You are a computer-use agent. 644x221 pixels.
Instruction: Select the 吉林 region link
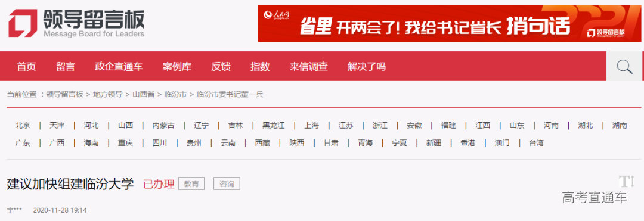click(x=236, y=126)
